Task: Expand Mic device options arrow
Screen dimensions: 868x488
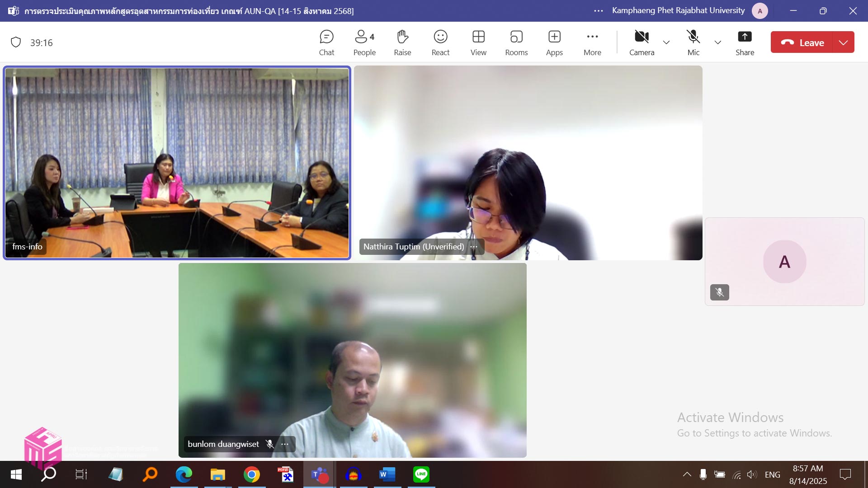Action: point(718,42)
